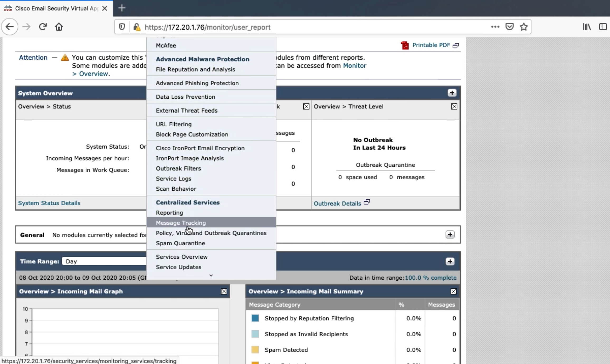The height and width of the screenshot is (364, 610).
Task: Open System Status Details
Action: point(49,203)
